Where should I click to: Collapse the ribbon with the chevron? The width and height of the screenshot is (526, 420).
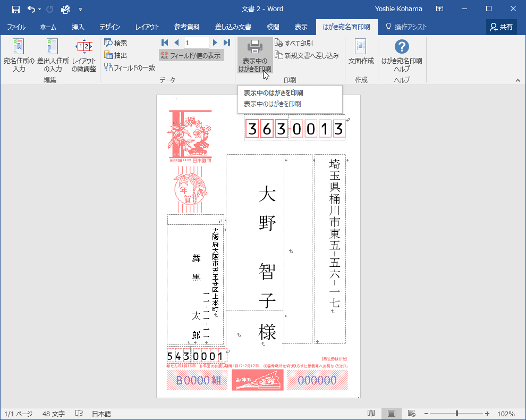click(x=517, y=80)
